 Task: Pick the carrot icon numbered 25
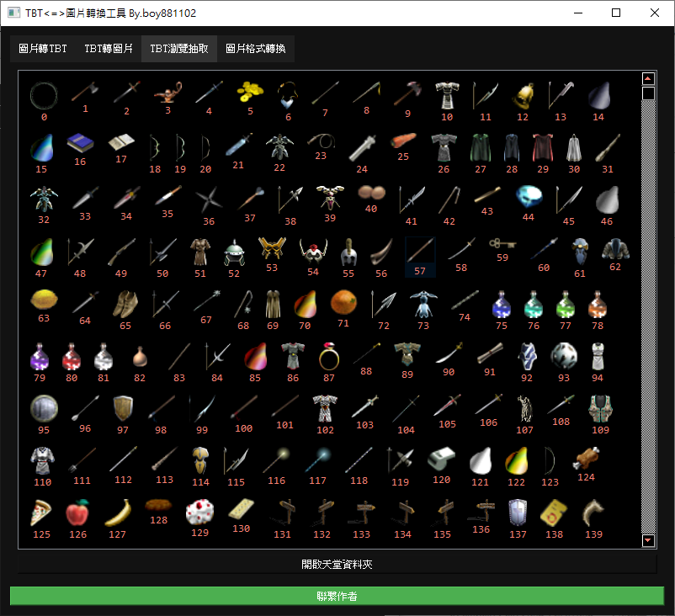click(x=403, y=141)
